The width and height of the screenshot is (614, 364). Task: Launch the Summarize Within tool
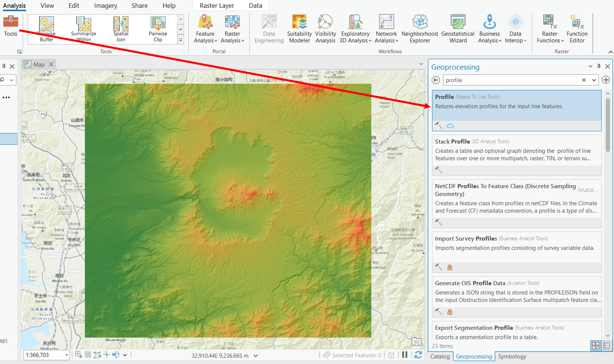83,29
